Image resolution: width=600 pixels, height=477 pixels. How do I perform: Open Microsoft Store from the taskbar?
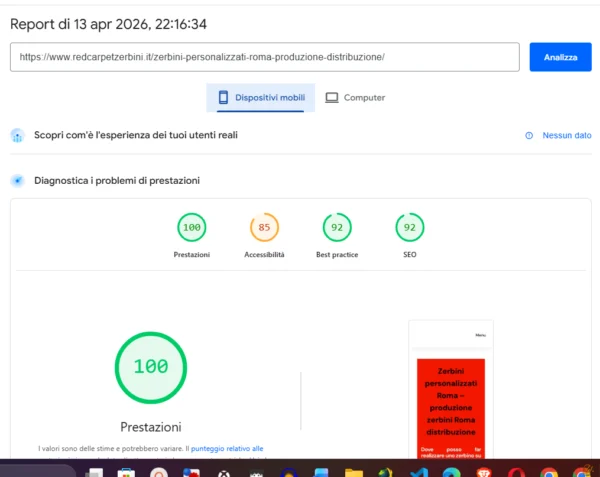126,473
